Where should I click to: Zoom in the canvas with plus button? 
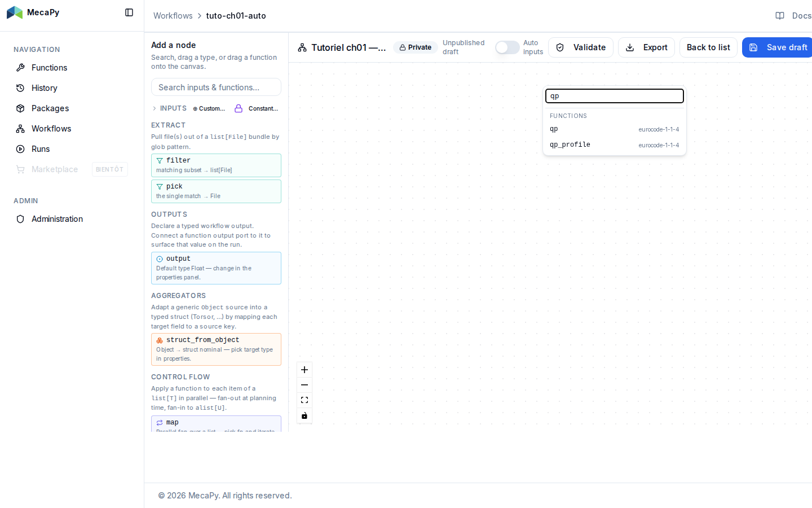pyautogui.click(x=304, y=370)
